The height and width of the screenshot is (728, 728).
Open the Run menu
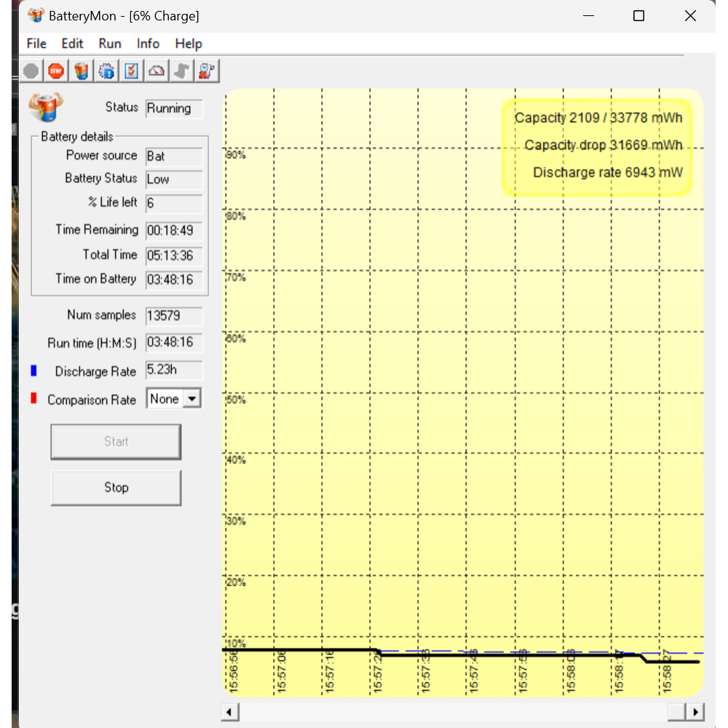tap(110, 44)
